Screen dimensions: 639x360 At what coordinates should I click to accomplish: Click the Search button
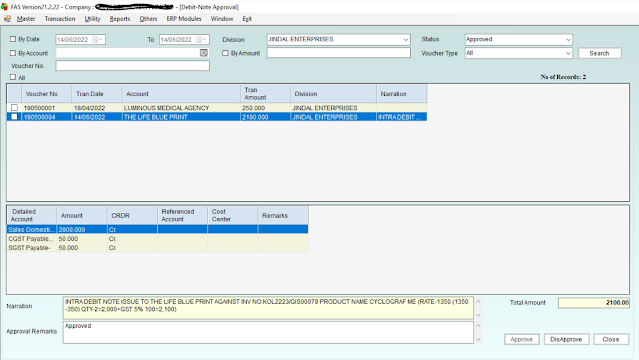pos(599,53)
